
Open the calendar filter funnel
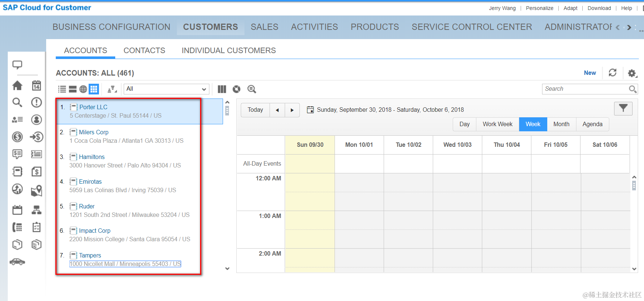click(623, 108)
